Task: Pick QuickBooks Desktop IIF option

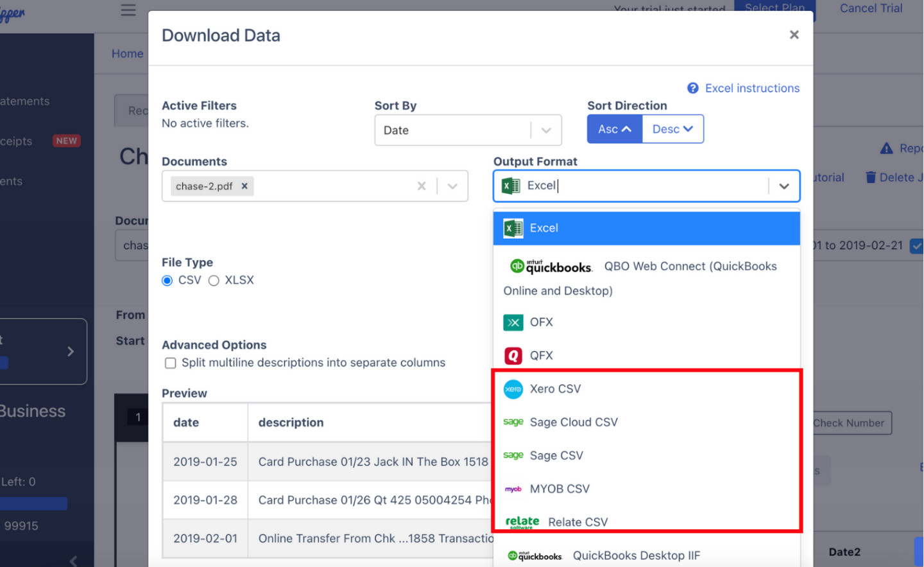Action: pos(646,556)
